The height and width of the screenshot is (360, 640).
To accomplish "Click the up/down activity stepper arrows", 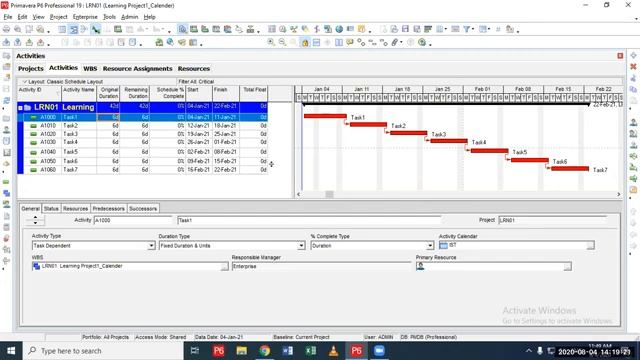I will coord(35,220).
